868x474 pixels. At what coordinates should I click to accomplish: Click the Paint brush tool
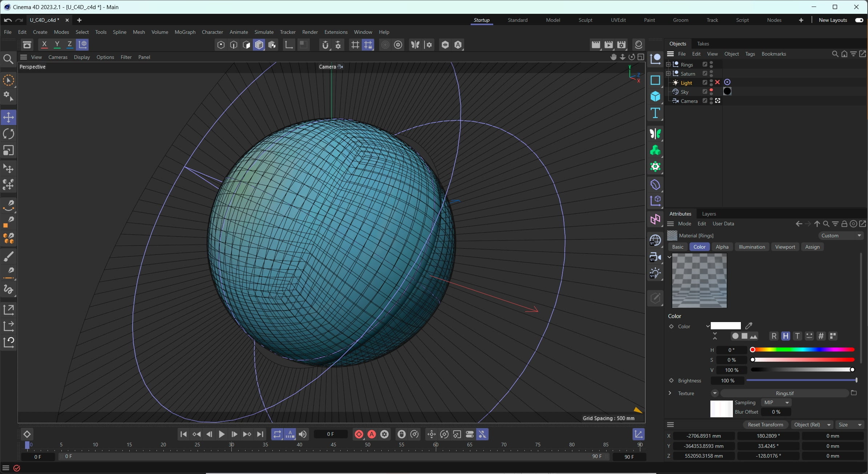8,256
